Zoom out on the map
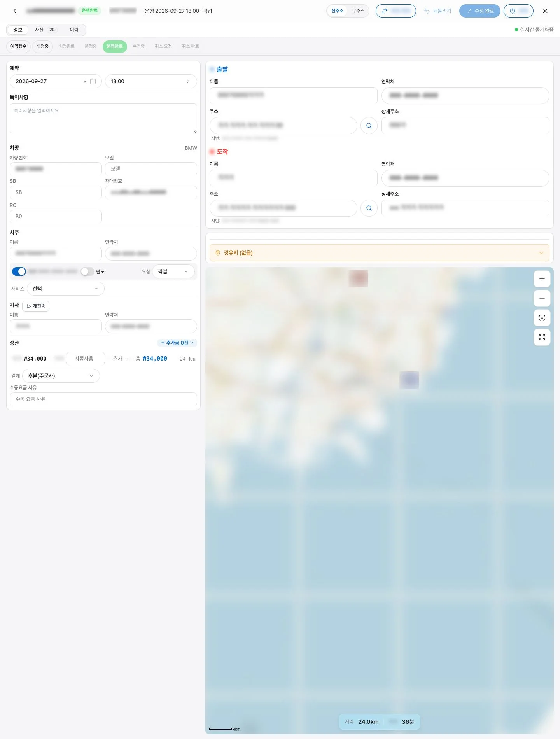The width and height of the screenshot is (560, 739). [542, 298]
